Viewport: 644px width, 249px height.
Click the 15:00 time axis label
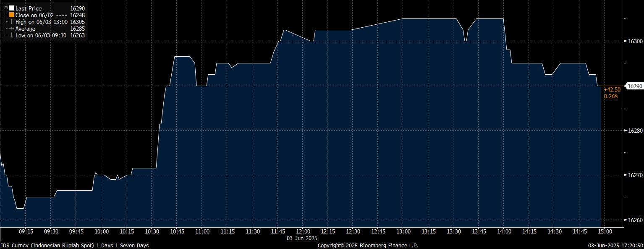click(604, 231)
